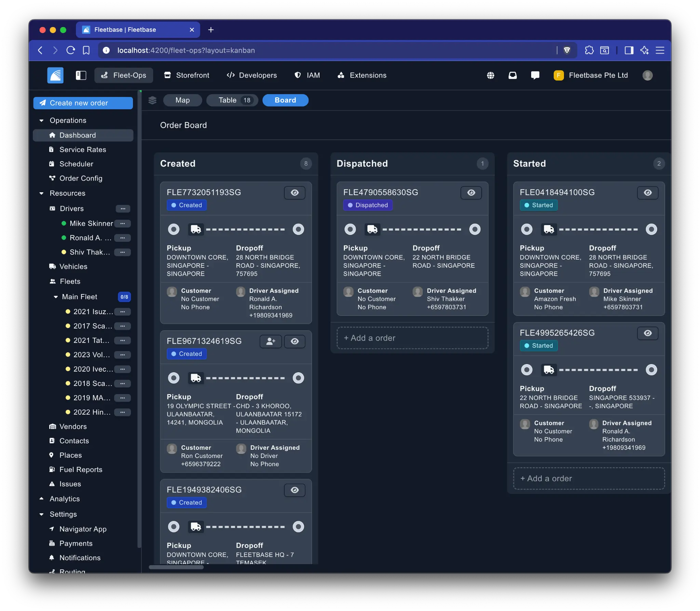Click the Fleetbase logo icon
This screenshot has width=700, height=611.
pos(55,75)
